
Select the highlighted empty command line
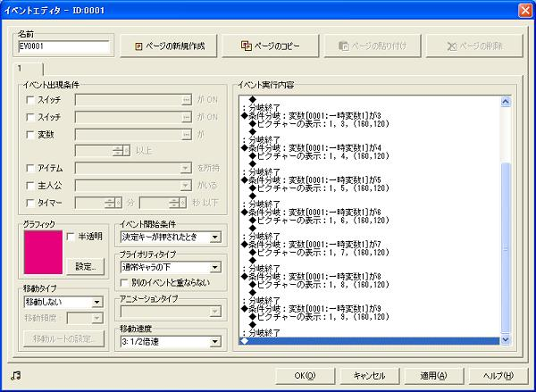369,341
